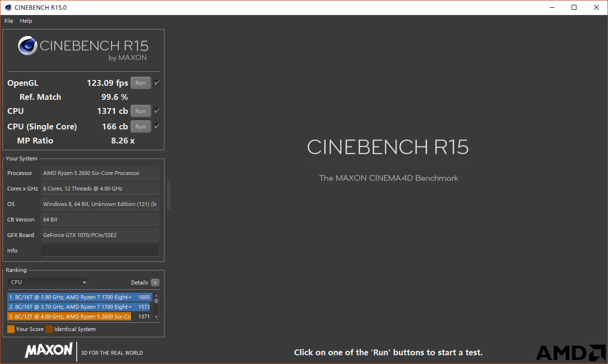This screenshot has height=364, width=608.
Task: Click the Cores x GHz field value
Action: tap(100, 189)
